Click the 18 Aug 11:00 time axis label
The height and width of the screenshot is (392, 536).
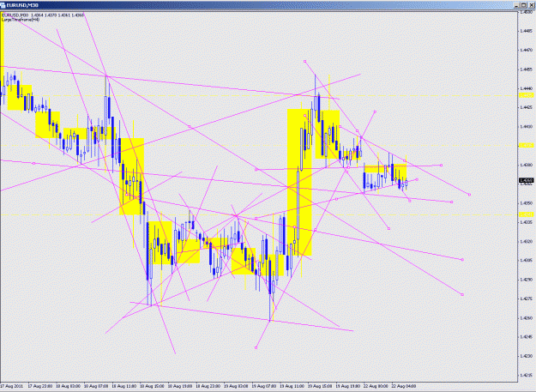[x=124, y=386]
